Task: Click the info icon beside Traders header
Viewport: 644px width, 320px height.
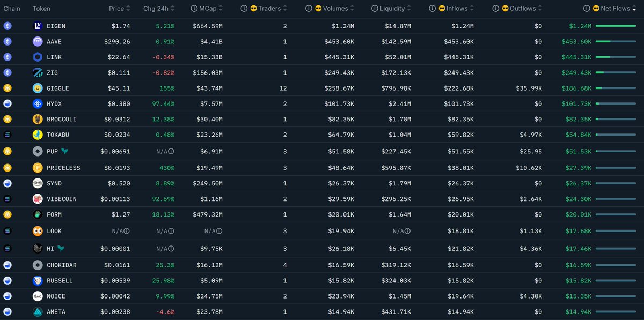Action: coord(244,9)
